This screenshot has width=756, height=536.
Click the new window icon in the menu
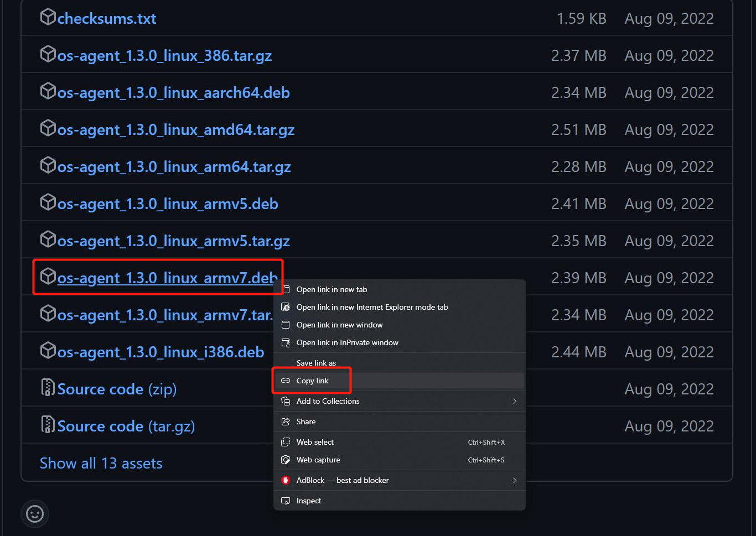286,325
